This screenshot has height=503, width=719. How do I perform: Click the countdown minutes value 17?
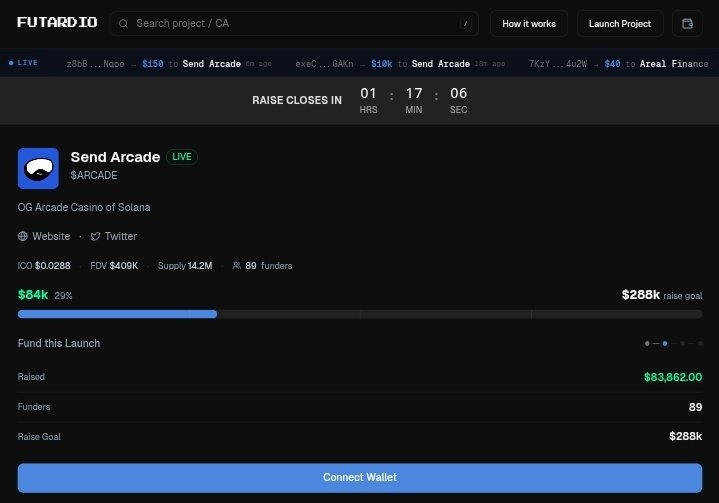[x=414, y=94]
